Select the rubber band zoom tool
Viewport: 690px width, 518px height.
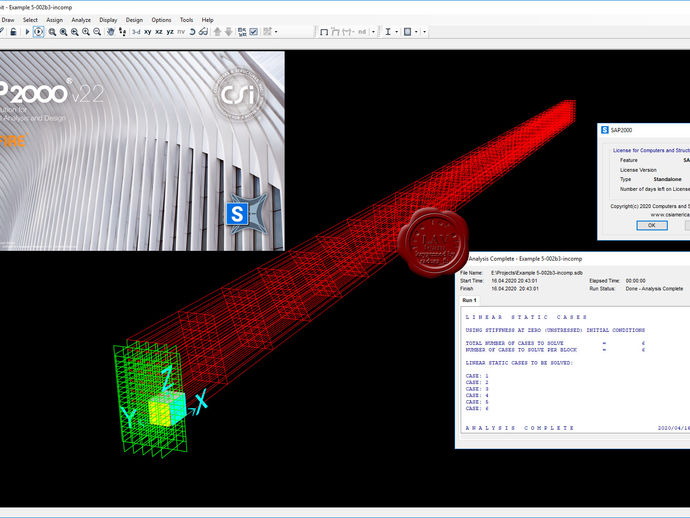pyautogui.click(x=52, y=32)
